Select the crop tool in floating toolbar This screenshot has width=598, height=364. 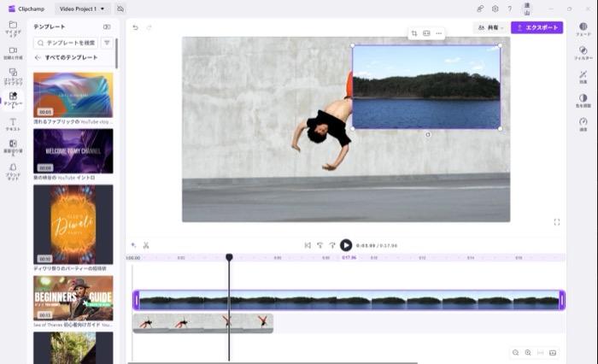tap(414, 33)
